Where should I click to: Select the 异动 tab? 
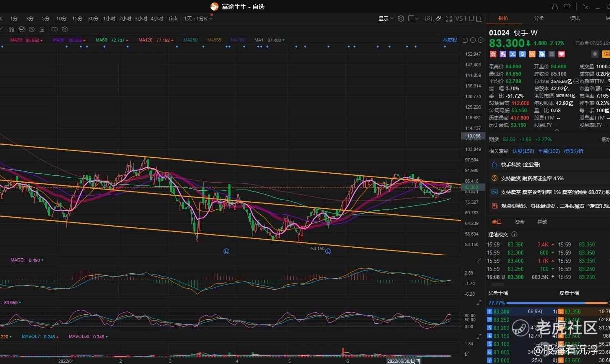click(542, 222)
